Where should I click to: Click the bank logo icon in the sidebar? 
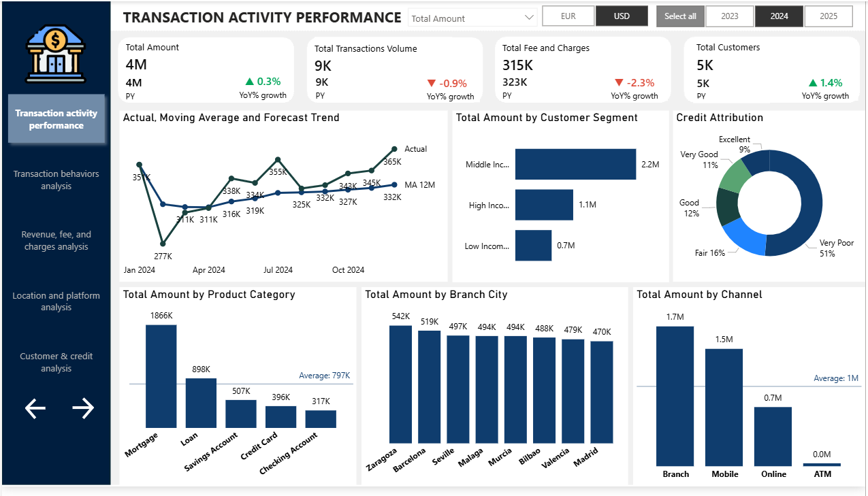tap(57, 54)
